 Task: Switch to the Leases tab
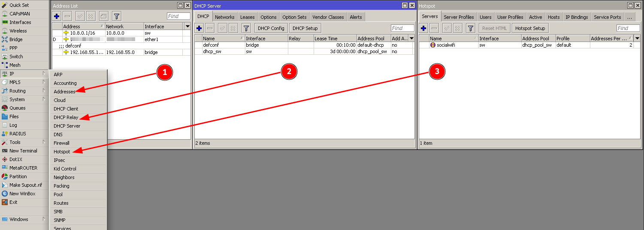[x=247, y=17]
